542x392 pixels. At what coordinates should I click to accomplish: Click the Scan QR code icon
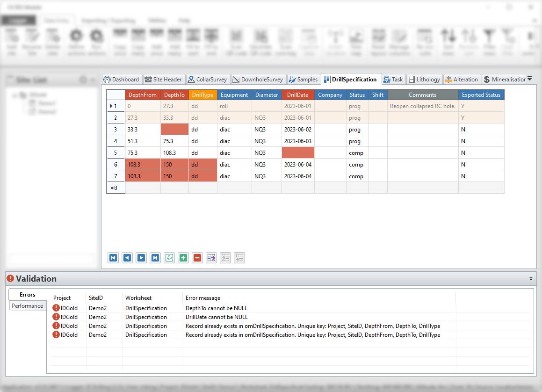pos(237,41)
